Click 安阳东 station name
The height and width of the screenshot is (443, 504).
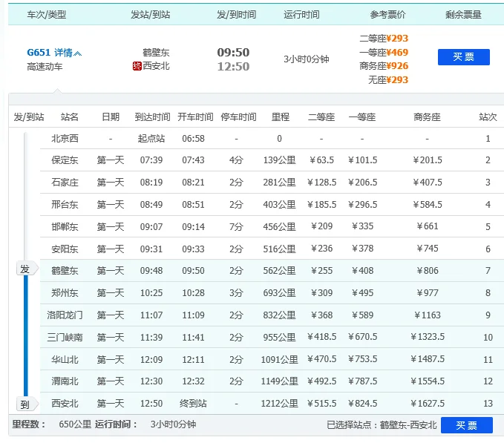click(x=65, y=249)
